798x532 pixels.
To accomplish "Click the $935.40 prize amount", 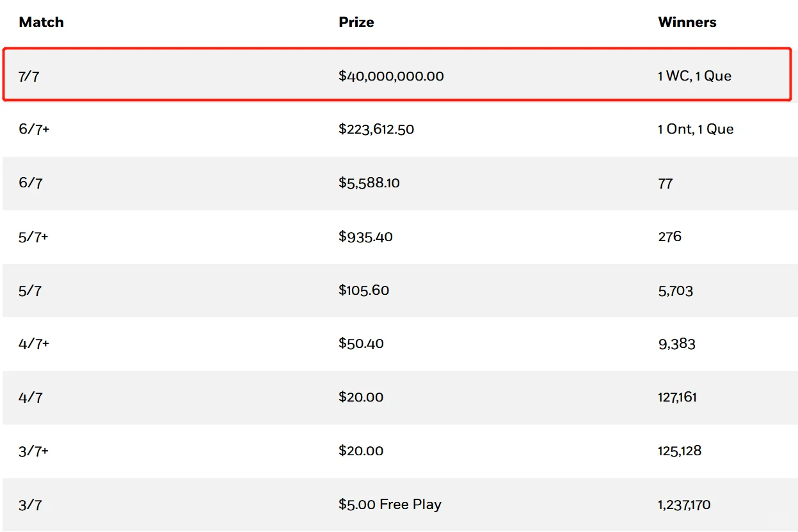I will point(365,237).
